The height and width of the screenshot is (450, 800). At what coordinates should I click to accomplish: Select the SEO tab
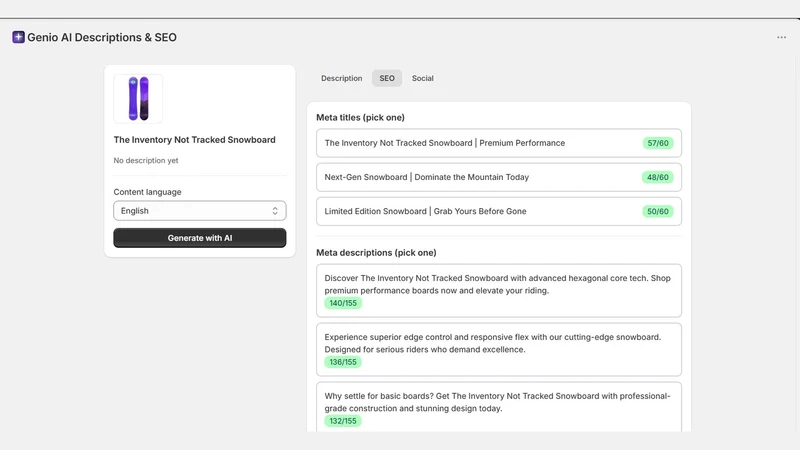click(387, 78)
